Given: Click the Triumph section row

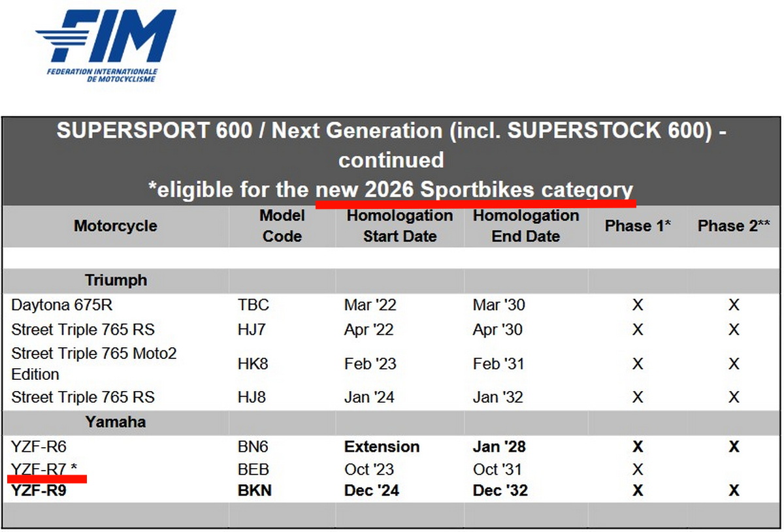Looking at the screenshot, I should (x=391, y=281).
